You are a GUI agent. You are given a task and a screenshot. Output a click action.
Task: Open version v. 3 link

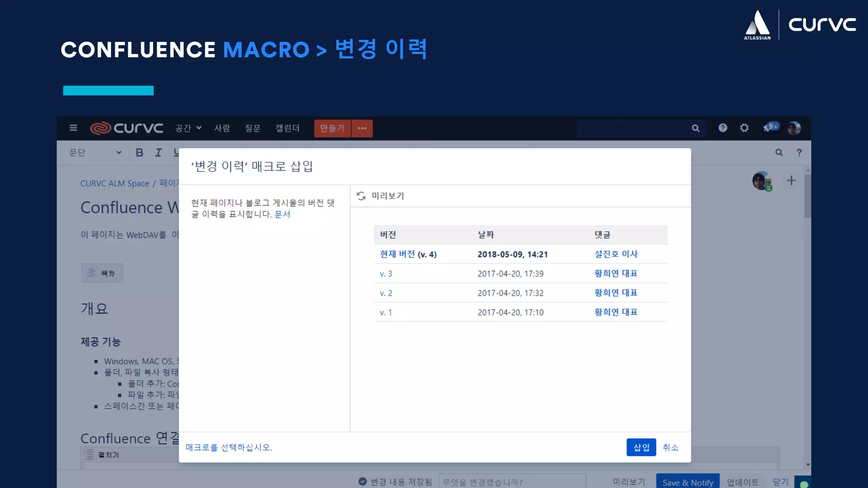coord(386,274)
